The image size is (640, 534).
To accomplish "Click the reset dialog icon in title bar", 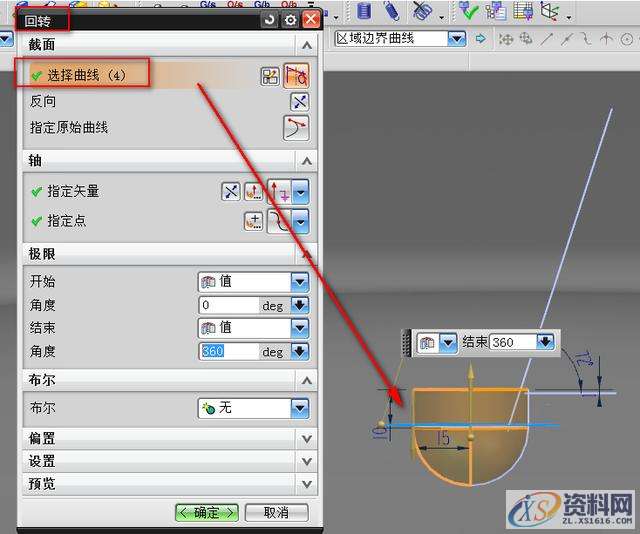I will click(x=269, y=19).
